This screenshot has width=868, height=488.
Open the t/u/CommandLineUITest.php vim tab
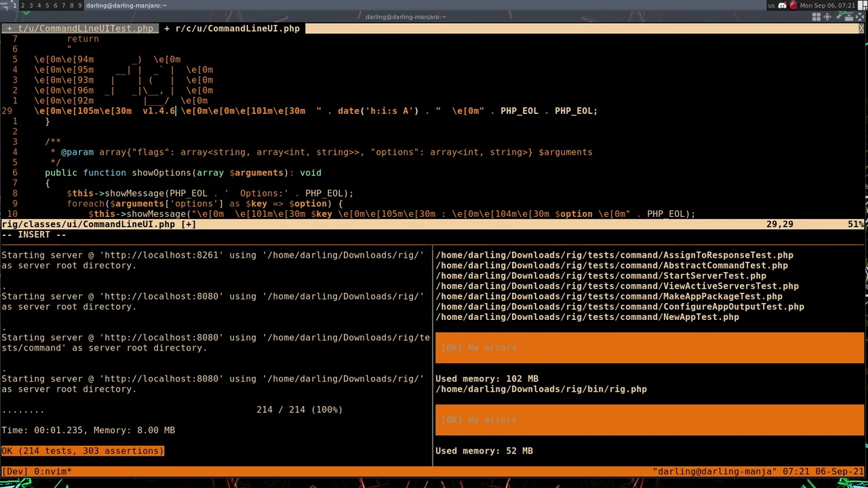80,28
